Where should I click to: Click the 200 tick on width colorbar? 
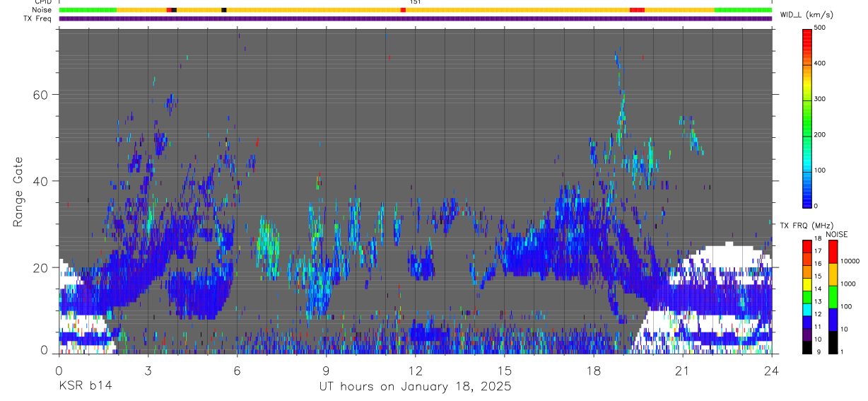point(821,135)
